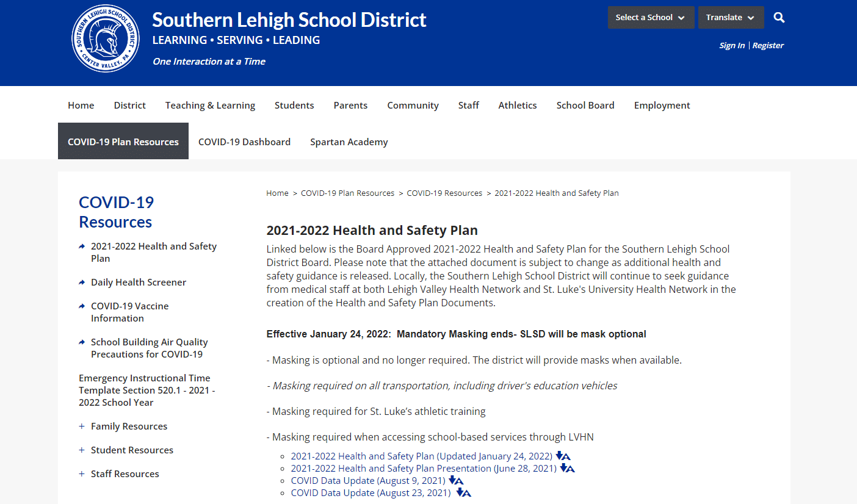Expand Family Resources in the sidebar
Viewport: 857px width, 504px height.
[x=81, y=426]
